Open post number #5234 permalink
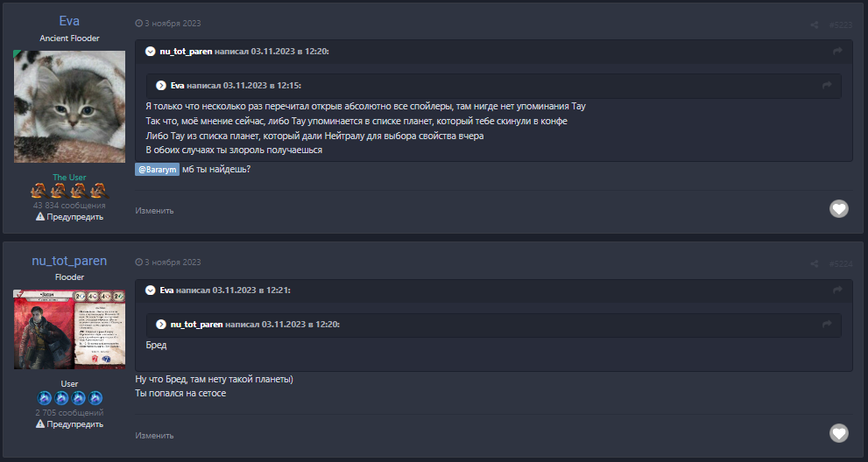Image resolution: width=868 pixels, height=462 pixels. (840, 263)
